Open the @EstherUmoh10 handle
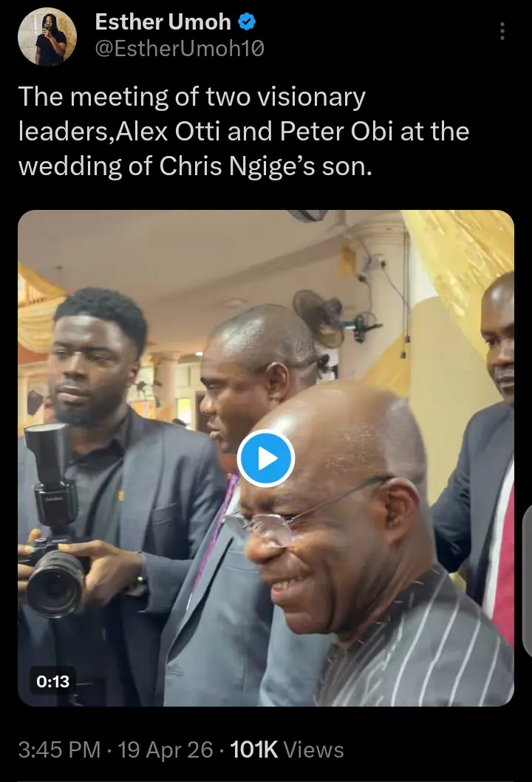Screen dimensions: 532x782 180,50
